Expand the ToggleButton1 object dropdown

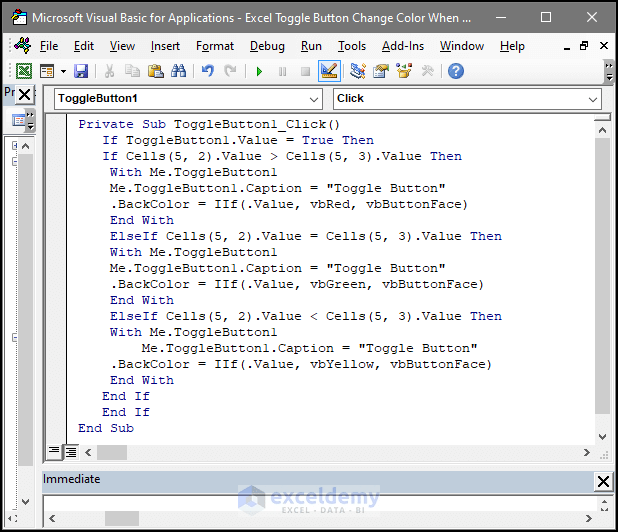(x=314, y=99)
